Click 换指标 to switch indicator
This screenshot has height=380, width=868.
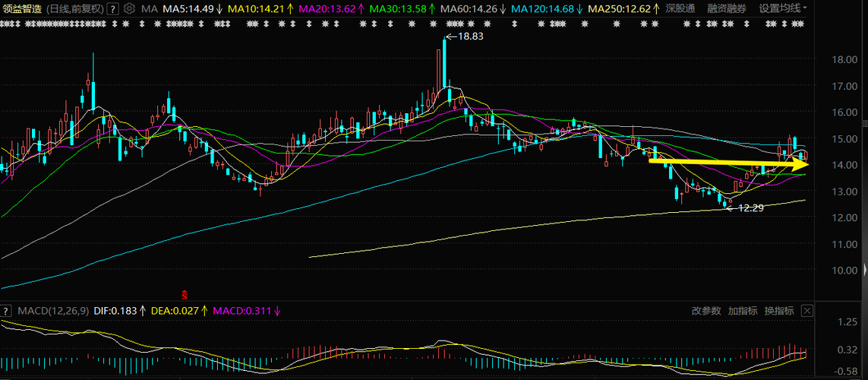pos(779,311)
